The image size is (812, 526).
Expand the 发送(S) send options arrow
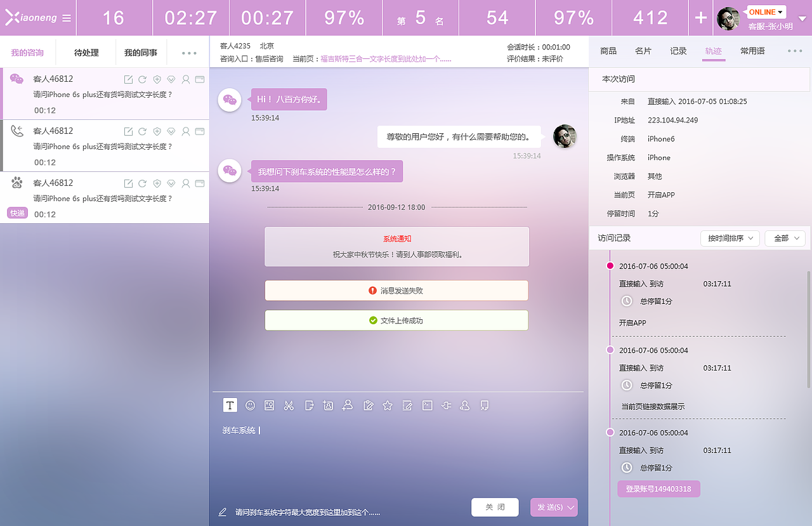point(569,507)
